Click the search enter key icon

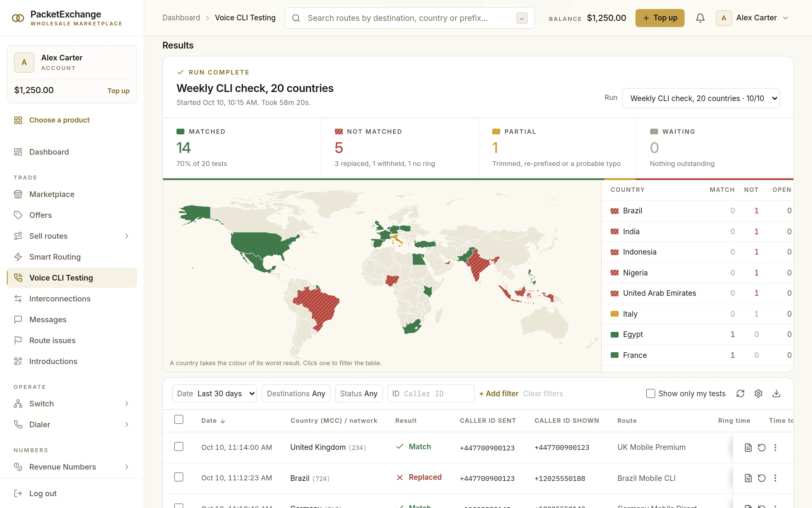(522, 18)
